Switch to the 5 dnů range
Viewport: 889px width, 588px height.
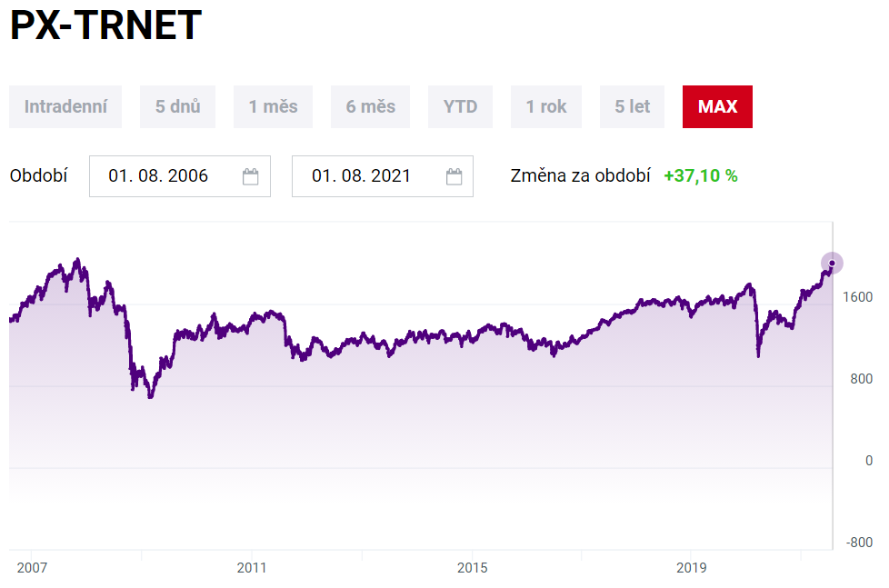pyautogui.click(x=178, y=106)
